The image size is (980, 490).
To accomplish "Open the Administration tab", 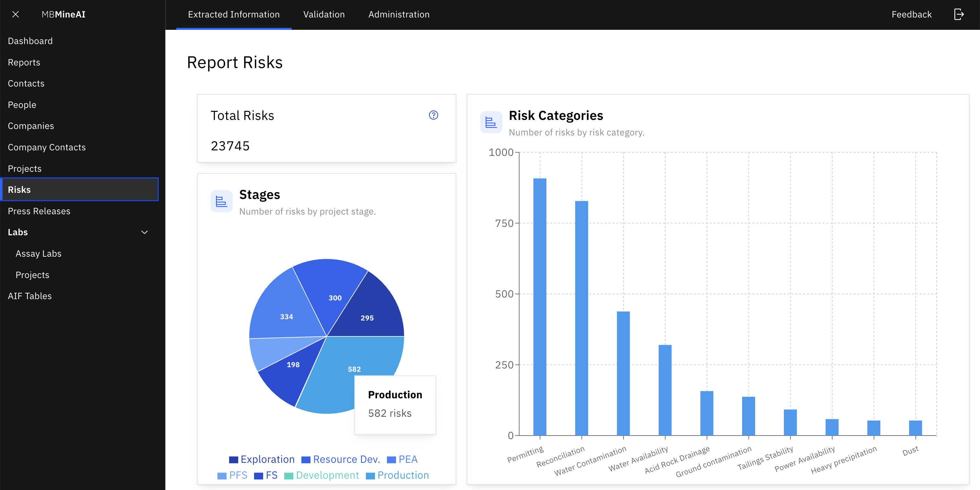I will click(399, 14).
